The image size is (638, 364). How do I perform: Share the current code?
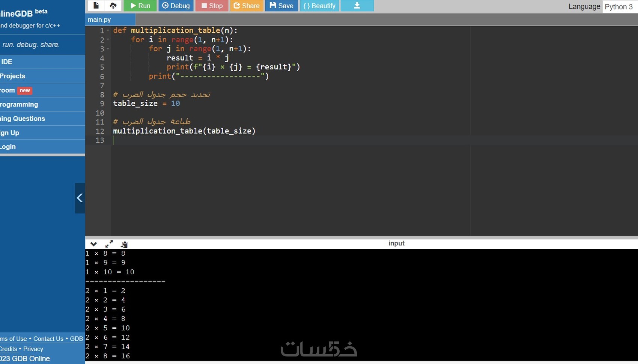(247, 6)
